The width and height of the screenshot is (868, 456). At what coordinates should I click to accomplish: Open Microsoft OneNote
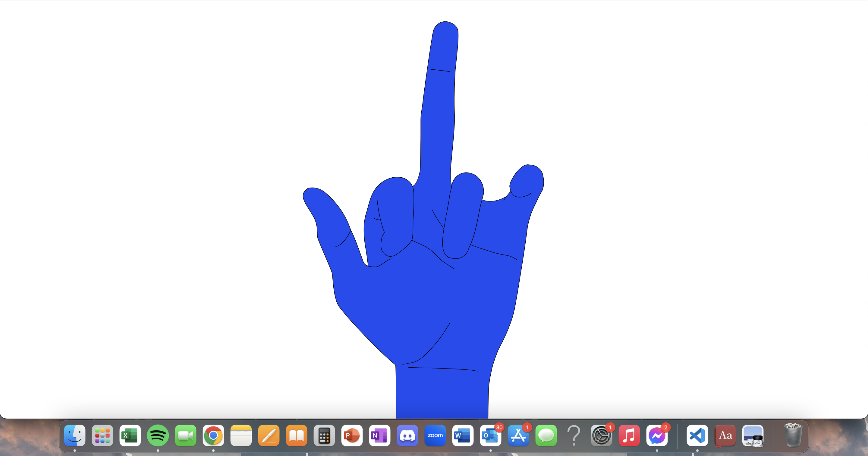click(x=379, y=435)
